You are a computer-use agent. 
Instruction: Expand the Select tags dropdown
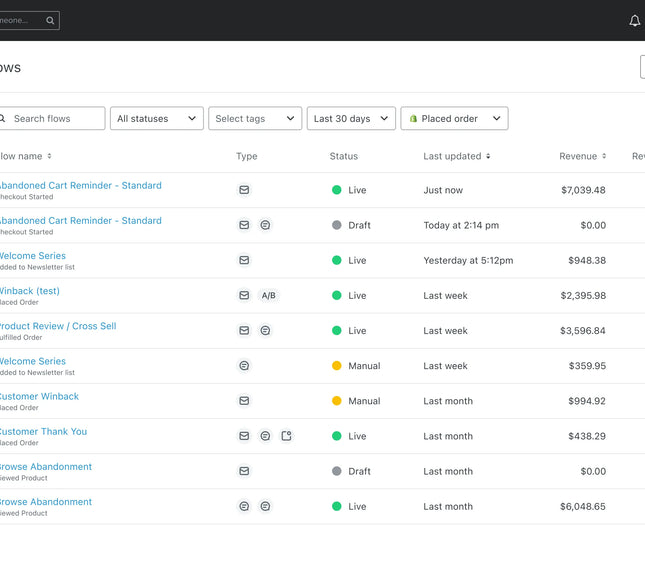(255, 119)
